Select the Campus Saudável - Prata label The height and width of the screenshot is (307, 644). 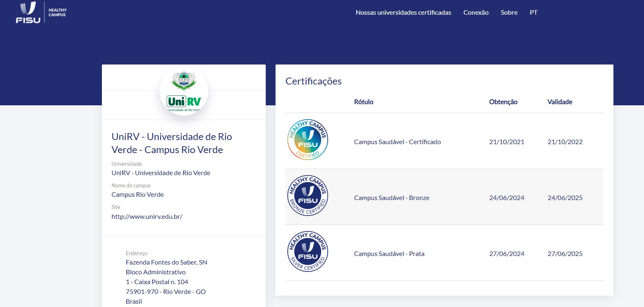(x=389, y=254)
